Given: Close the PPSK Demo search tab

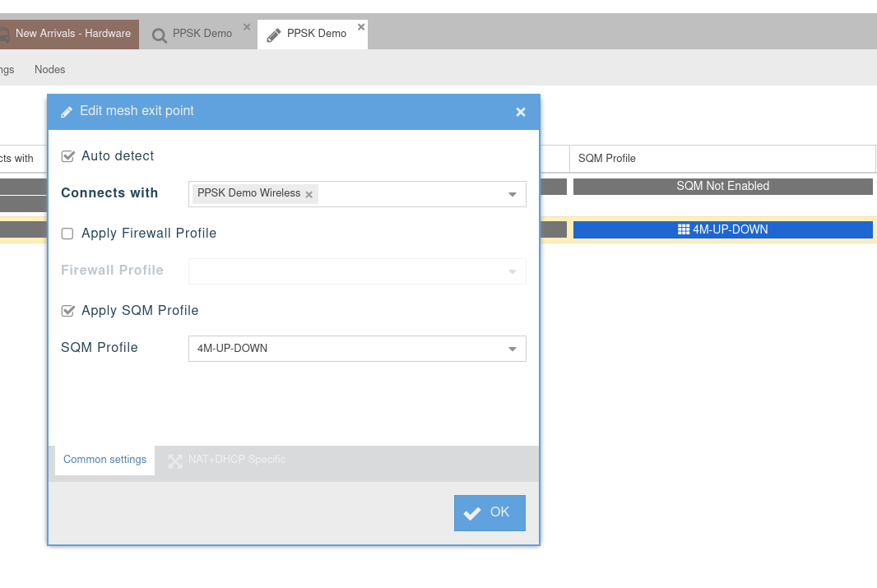Looking at the screenshot, I should [247, 27].
